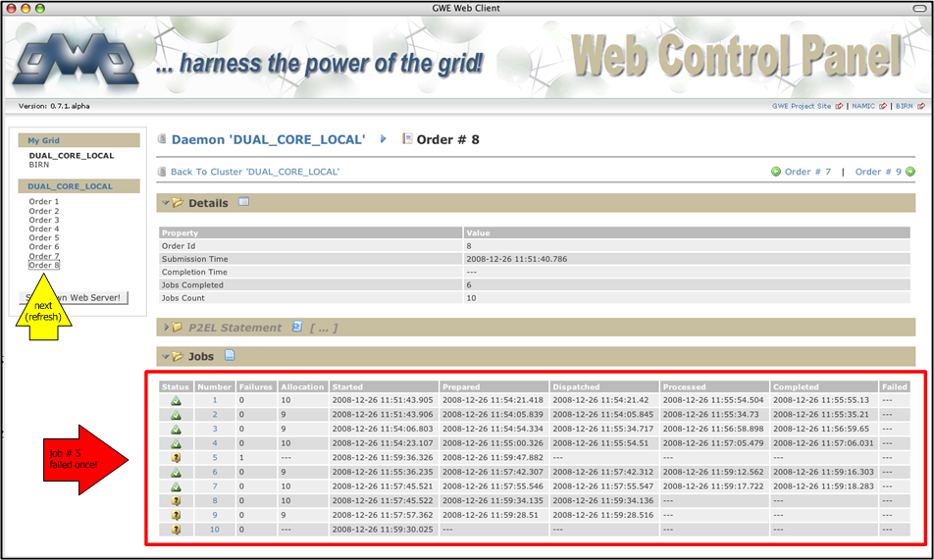Click external link icon next to GWE Project Site
The height and width of the screenshot is (560, 934).
[x=839, y=106]
